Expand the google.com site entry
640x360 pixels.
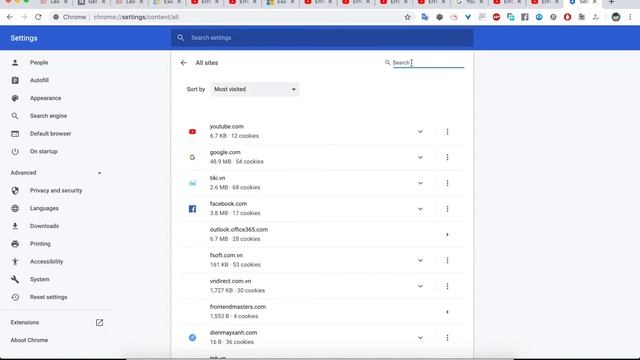(x=420, y=158)
